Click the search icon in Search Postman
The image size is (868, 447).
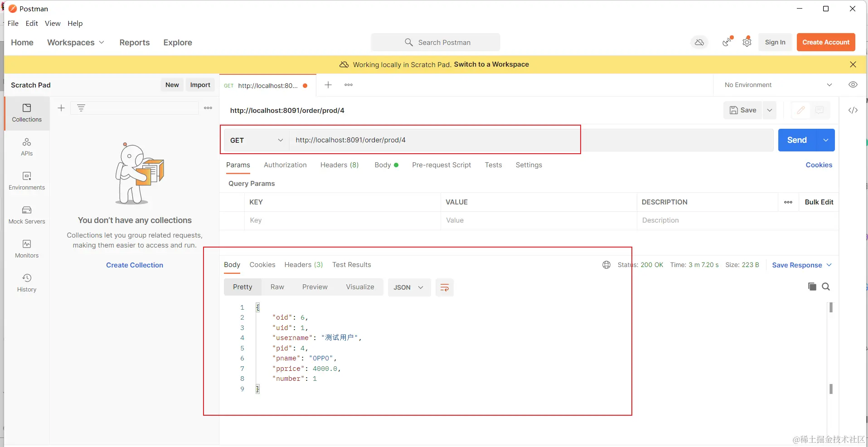(x=409, y=42)
